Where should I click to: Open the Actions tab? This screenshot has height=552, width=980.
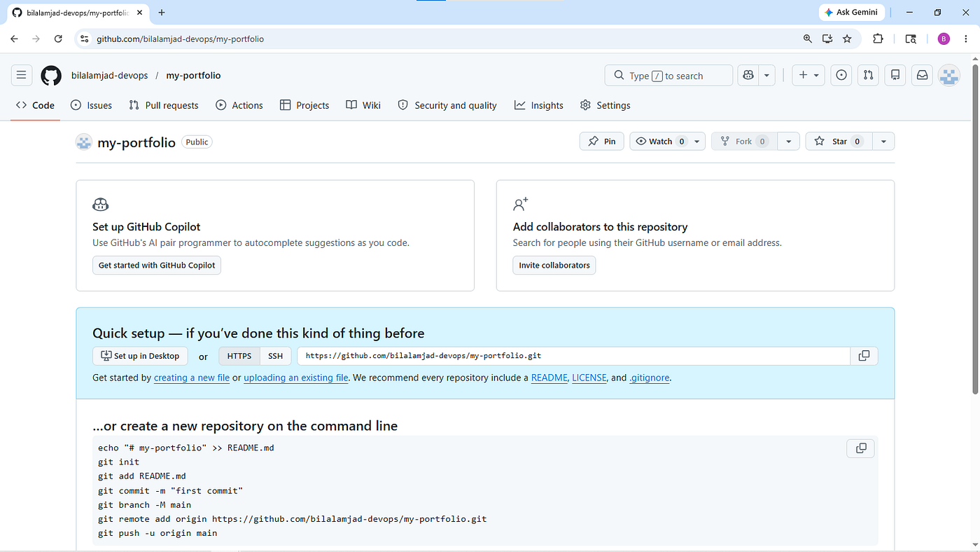(x=239, y=105)
